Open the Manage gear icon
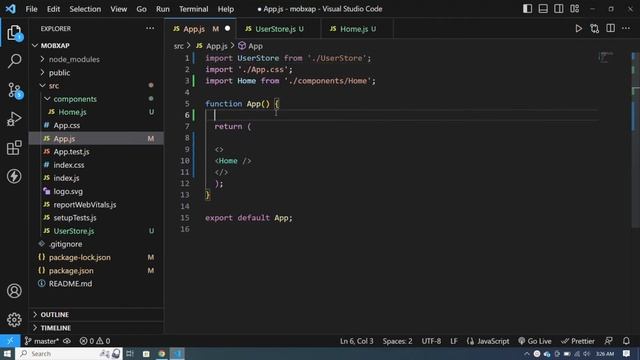The image size is (640, 360). 14,319
